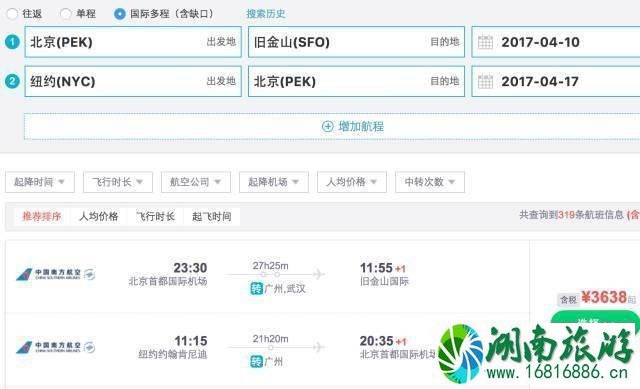Screen dimensions: 640x389
Task: Click the 增加航程 add segment button
Action: [x=332, y=127]
